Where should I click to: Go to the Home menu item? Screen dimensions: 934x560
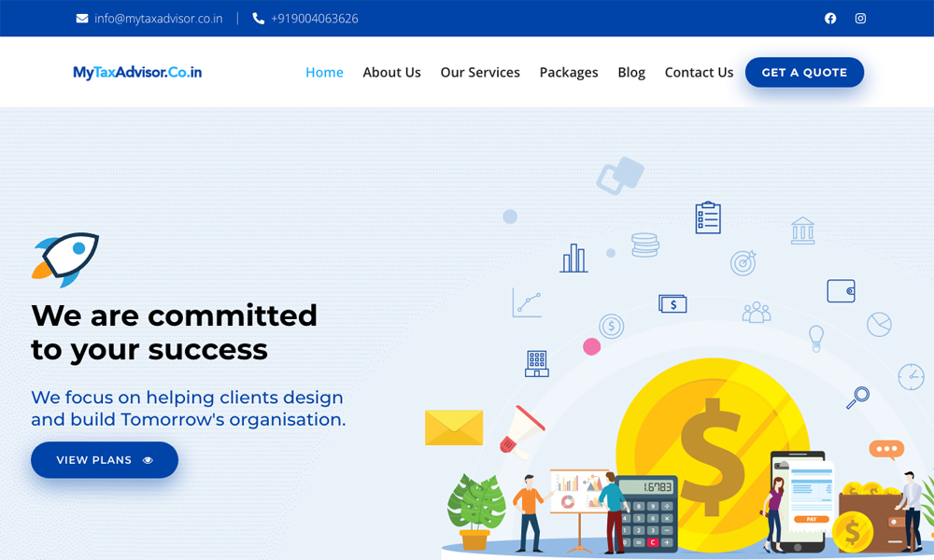324,72
